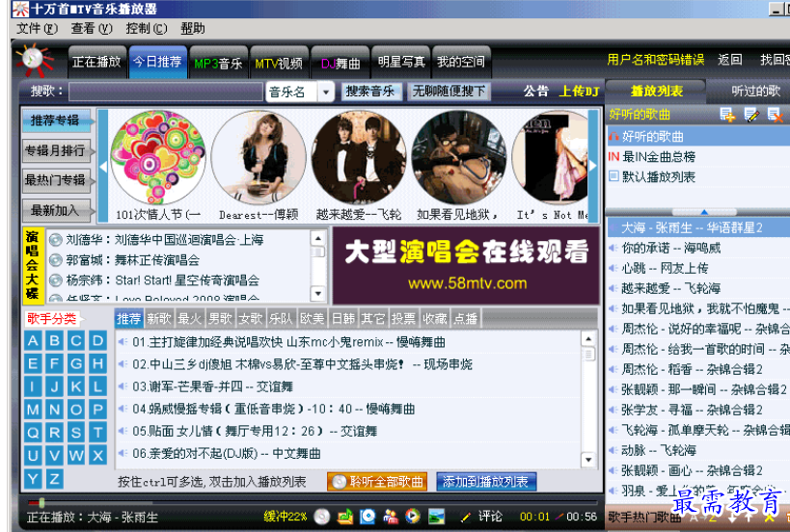This screenshot has width=790, height=532.
Task: Select the 默认播放列表 playlist
Action: tap(697, 176)
